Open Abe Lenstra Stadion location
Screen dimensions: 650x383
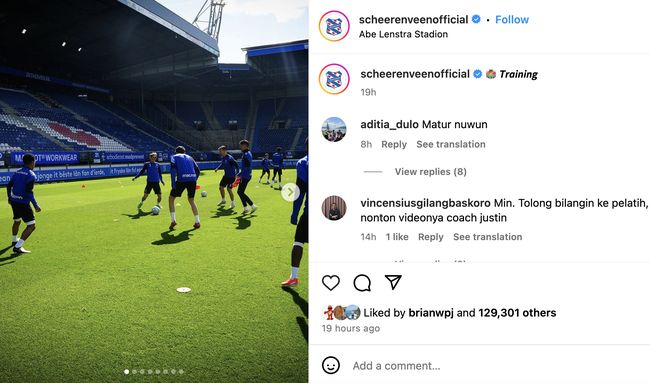tap(403, 34)
